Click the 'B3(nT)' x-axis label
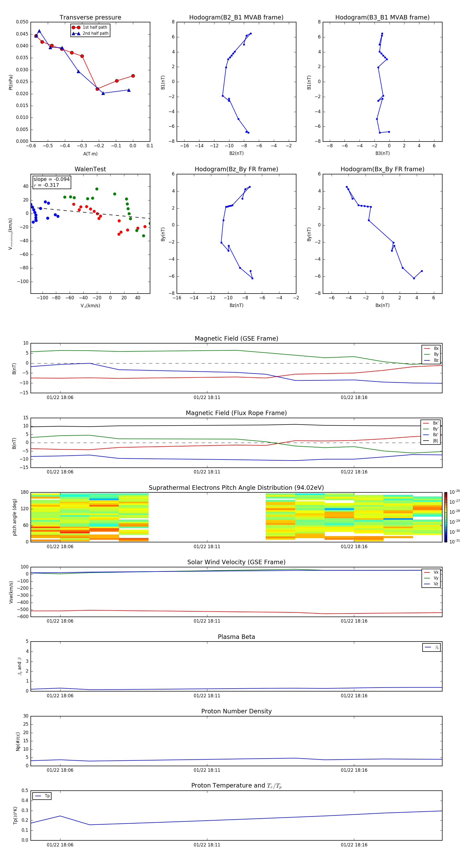The width and height of the screenshot is (473, 868). 382,153
